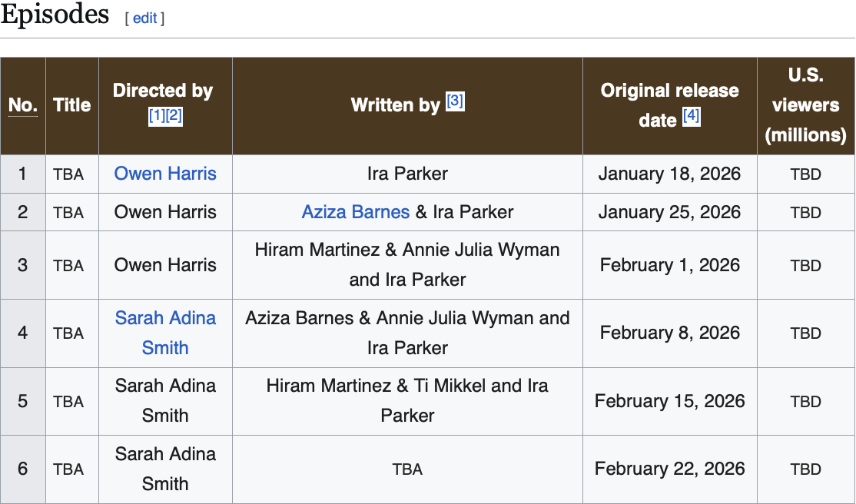
Task: Click the Directed by column header text
Action: [x=163, y=91]
